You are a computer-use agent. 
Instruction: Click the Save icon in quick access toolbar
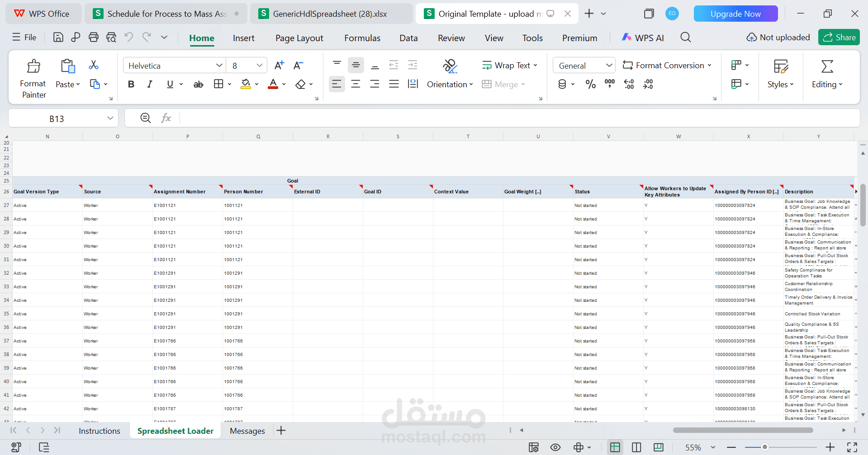(58, 38)
